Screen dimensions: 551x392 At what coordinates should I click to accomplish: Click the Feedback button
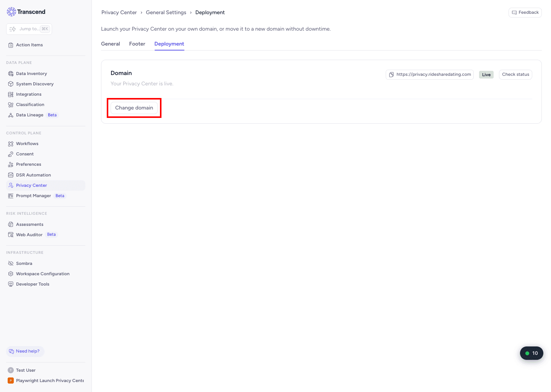pos(525,13)
